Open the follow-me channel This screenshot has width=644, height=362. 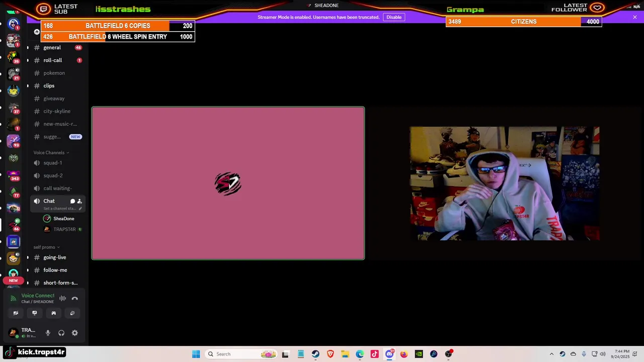coord(57,270)
